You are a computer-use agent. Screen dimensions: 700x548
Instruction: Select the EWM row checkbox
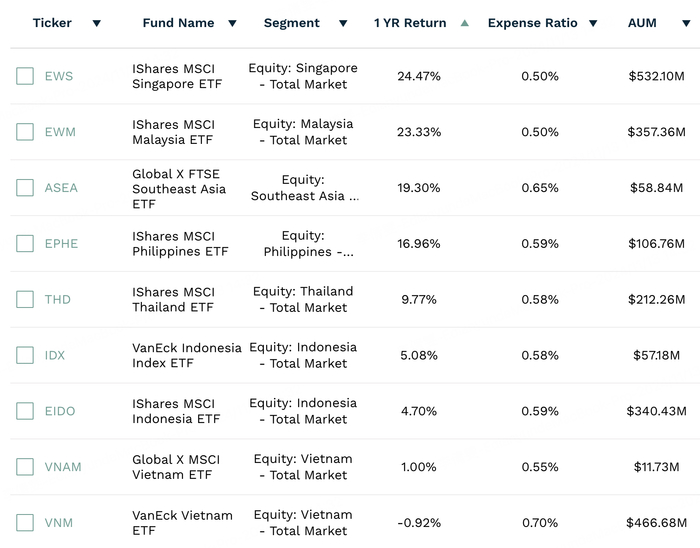click(25, 132)
